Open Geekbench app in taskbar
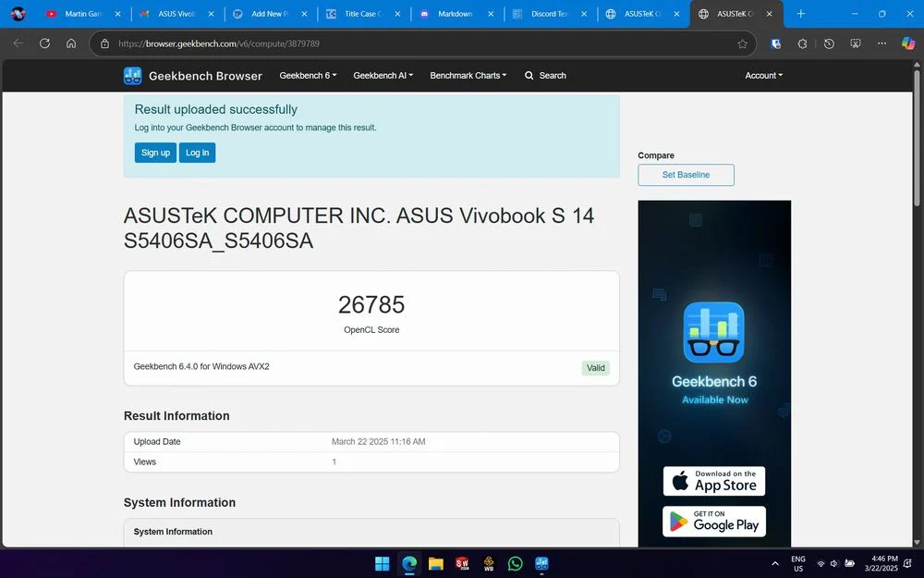924x578 pixels. 541,564
